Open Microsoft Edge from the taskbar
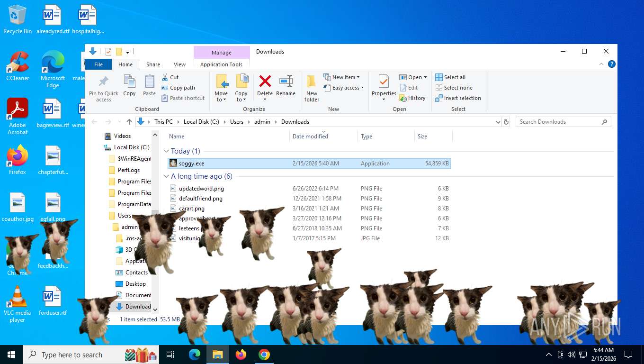 194,355
